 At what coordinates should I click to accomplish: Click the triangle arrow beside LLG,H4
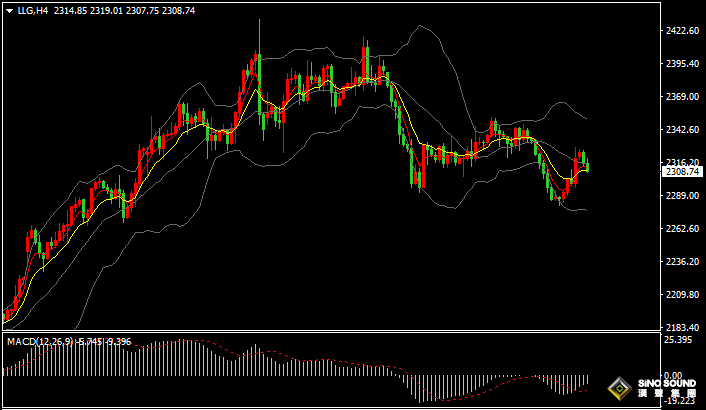point(9,10)
